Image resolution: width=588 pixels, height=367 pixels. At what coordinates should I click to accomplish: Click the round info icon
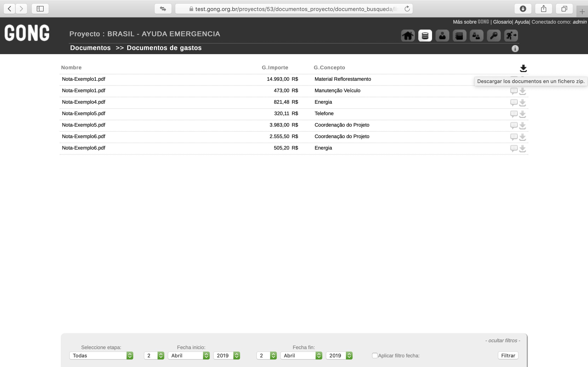point(515,49)
